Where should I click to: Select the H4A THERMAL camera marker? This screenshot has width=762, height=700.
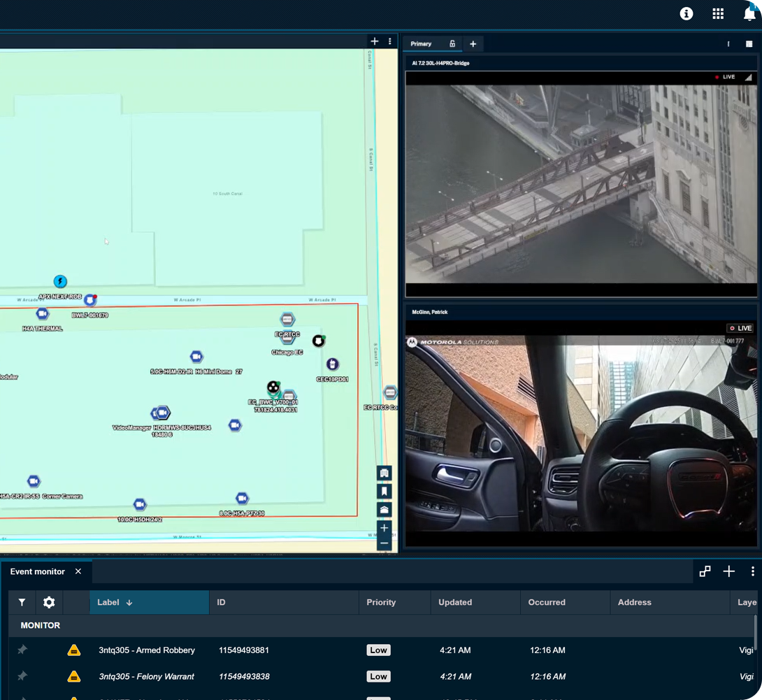(43, 314)
